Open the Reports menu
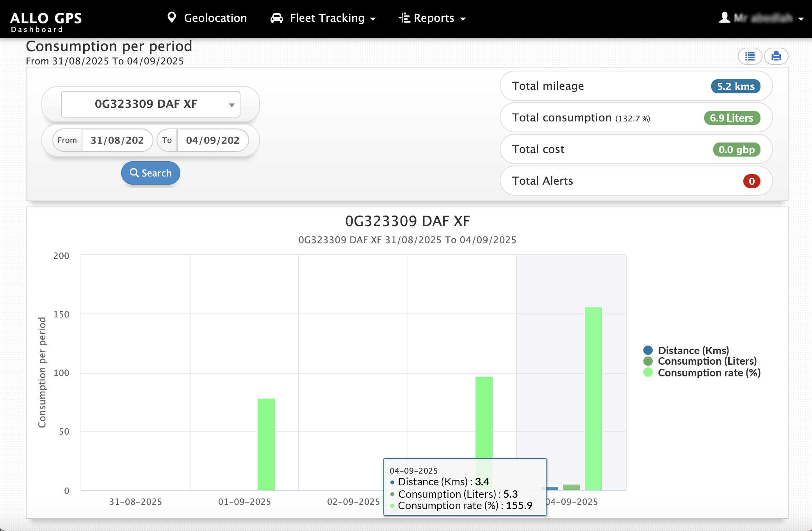812x531 pixels. click(x=434, y=18)
